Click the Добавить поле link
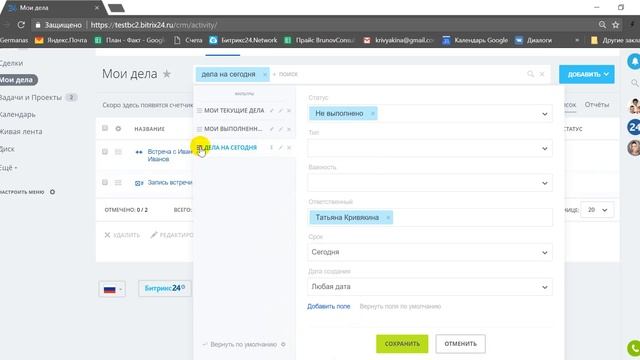Viewport: 640px width, 360px height. pos(329,307)
